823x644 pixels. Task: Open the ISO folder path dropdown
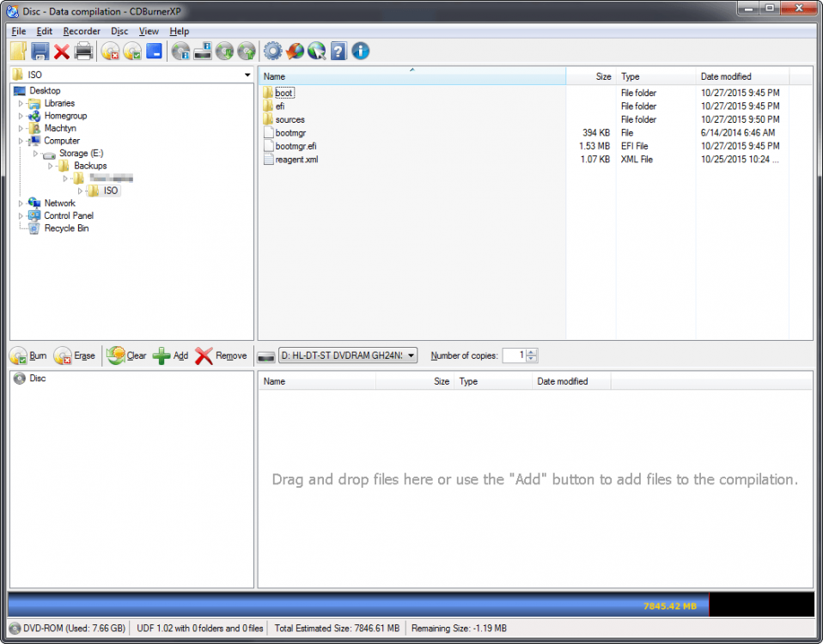click(247, 76)
